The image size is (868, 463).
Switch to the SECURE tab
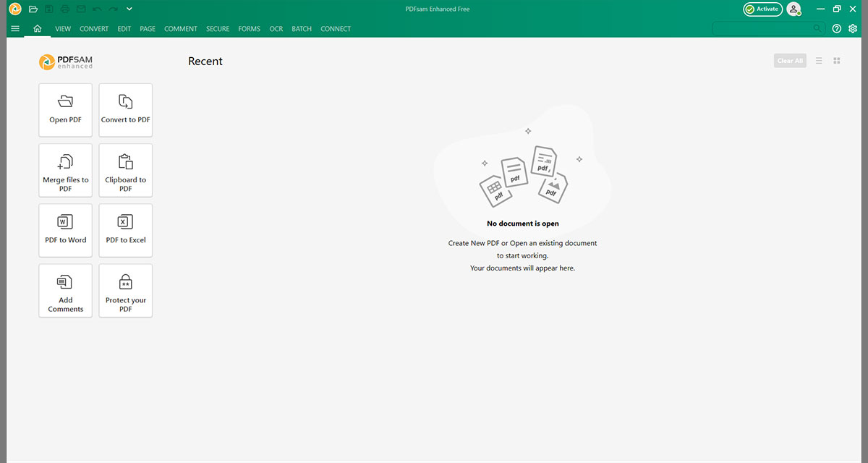point(218,29)
